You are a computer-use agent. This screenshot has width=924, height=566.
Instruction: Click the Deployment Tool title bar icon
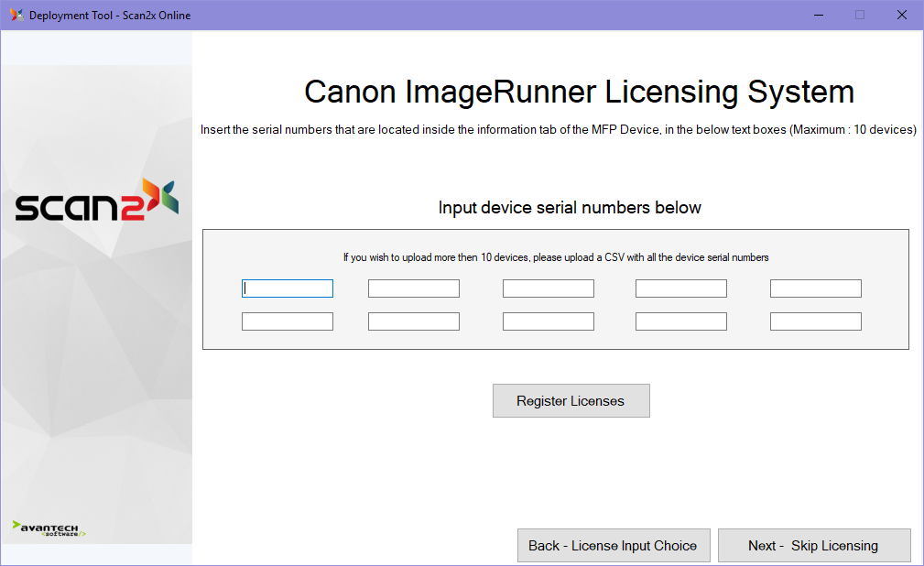click(x=16, y=15)
